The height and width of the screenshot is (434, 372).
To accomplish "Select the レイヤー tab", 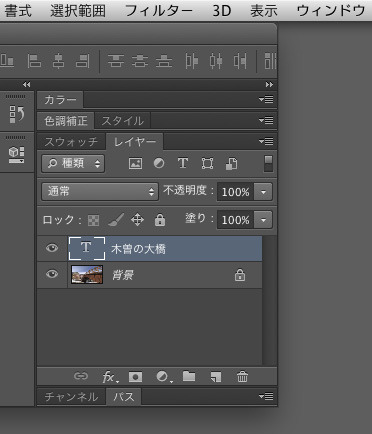I will pyautogui.click(x=135, y=142).
